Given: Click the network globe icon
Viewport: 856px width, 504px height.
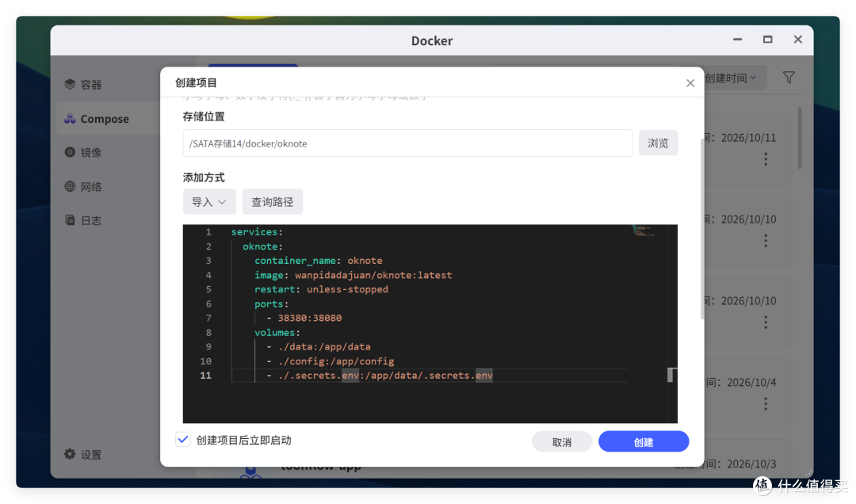Looking at the screenshot, I should pos(70,186).
